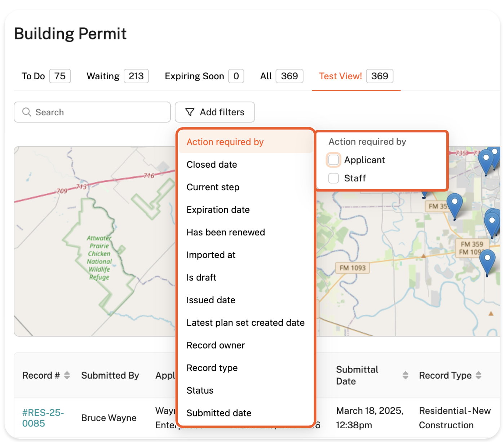Open record #RES-25-0085 link
Viewport: 504px width, 442px height.
(43, 418)
